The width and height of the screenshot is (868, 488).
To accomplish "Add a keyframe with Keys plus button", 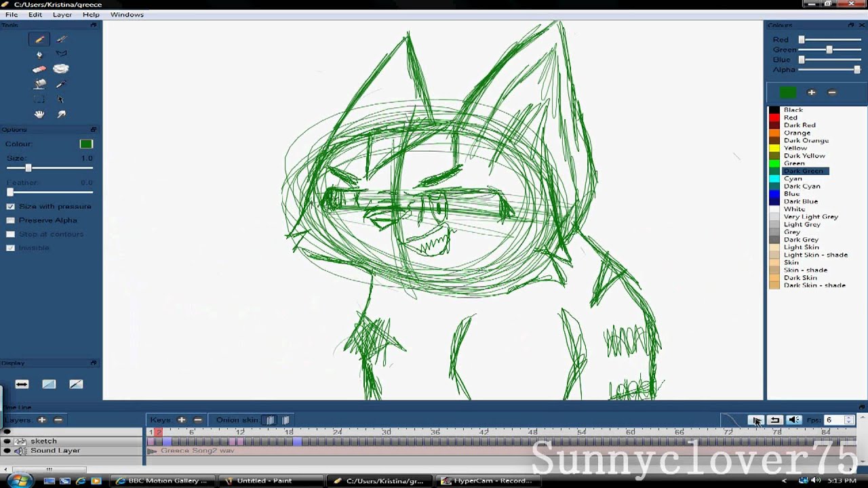I will click(181, 420).
